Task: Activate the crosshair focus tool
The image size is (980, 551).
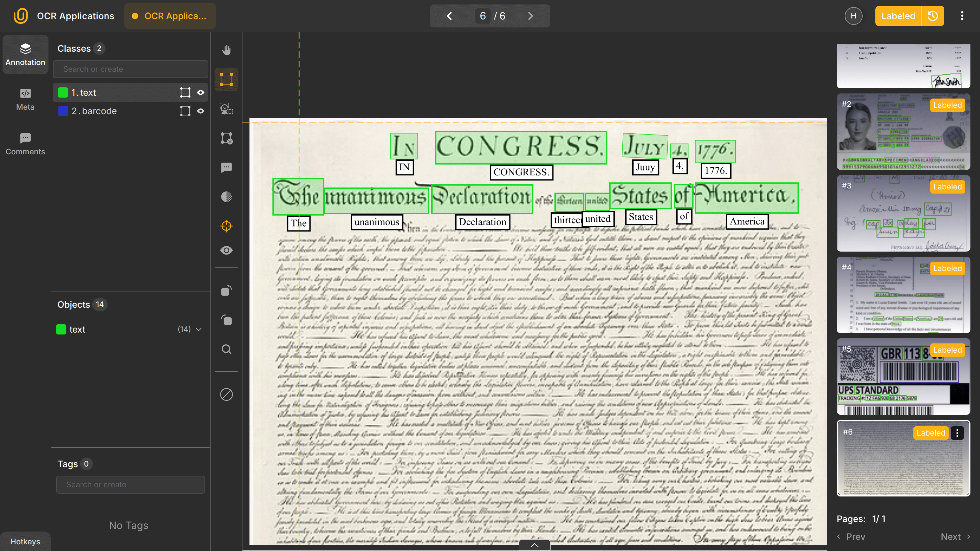Action: (226, 226)
